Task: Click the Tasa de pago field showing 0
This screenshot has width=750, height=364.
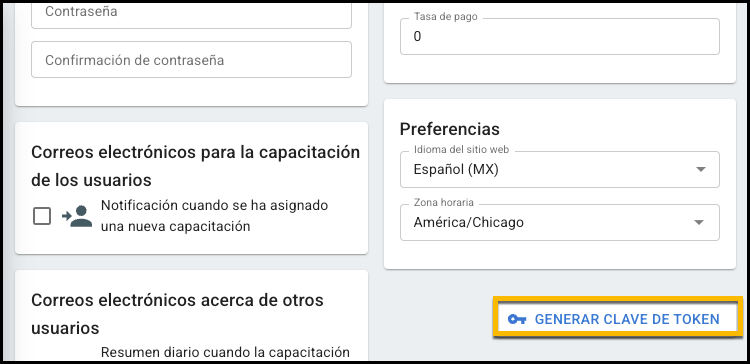Action: coord(560,36)
